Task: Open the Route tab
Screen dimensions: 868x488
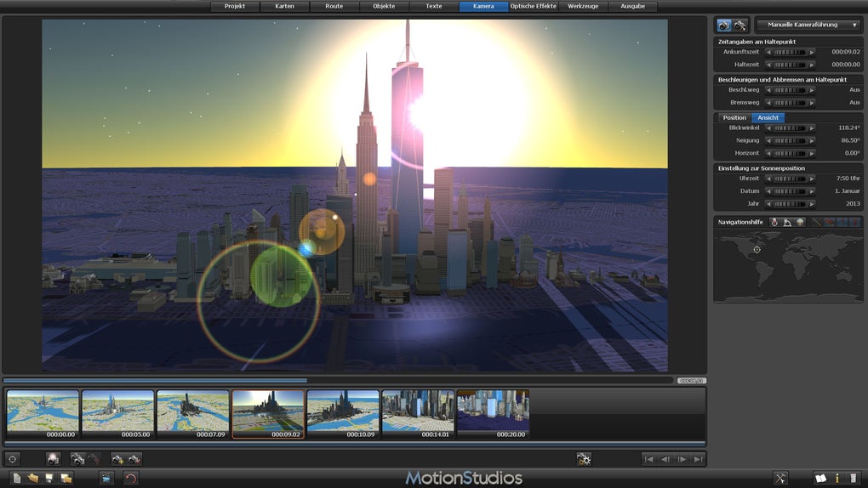Action: 334,6
